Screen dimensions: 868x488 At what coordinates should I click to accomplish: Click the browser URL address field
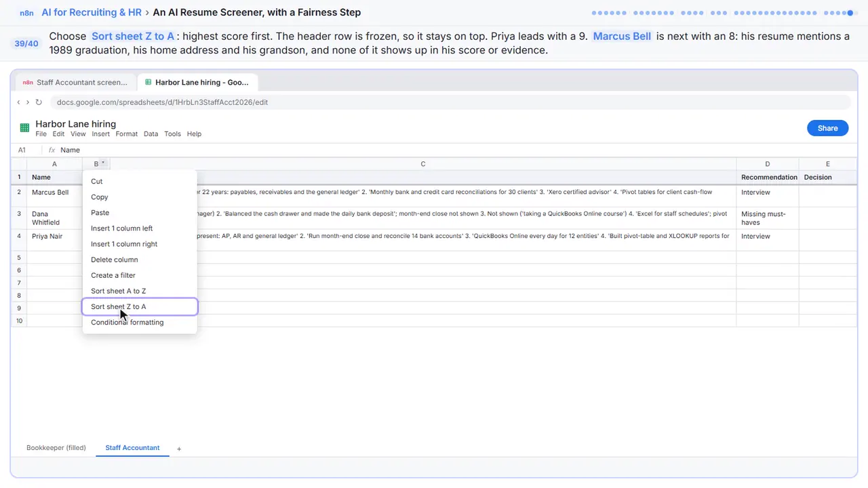pos(450,102)
